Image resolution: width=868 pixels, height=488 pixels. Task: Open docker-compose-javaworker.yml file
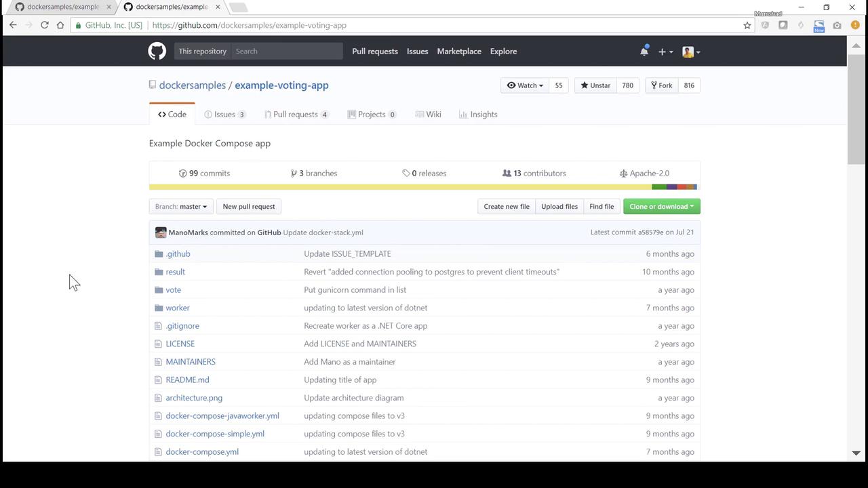(x=222, y=416)
